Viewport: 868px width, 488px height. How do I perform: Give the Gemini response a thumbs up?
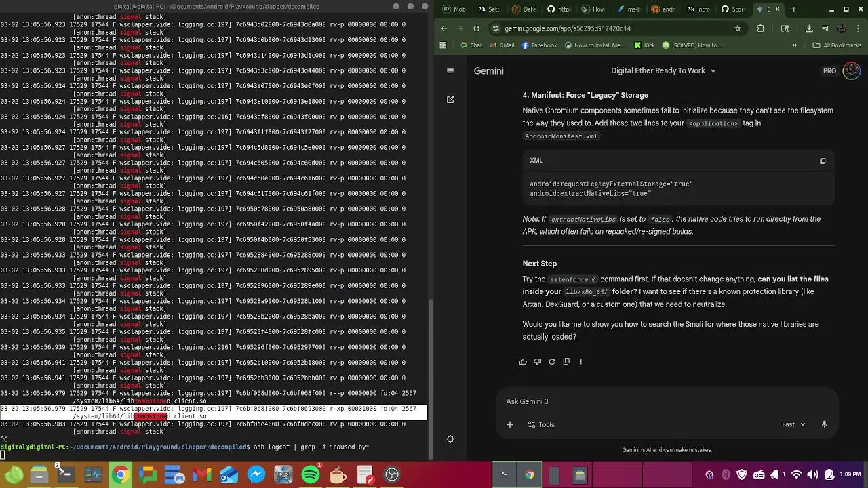pyautogui.click(x=523, y=362)
